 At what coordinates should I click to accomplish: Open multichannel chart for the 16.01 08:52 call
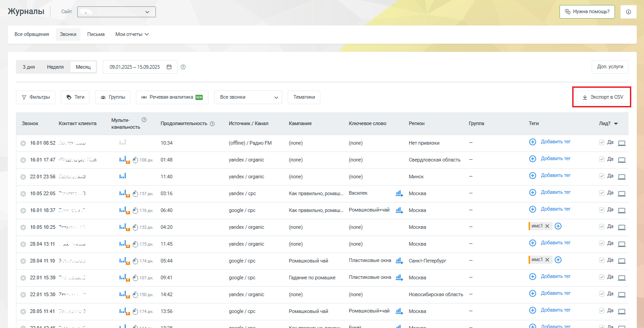tap(123, 142)
